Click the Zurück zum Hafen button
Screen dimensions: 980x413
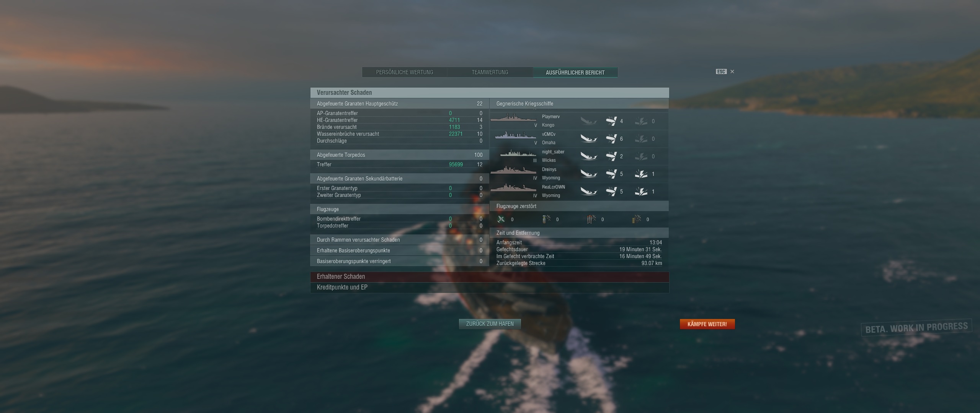click(490, 324)
